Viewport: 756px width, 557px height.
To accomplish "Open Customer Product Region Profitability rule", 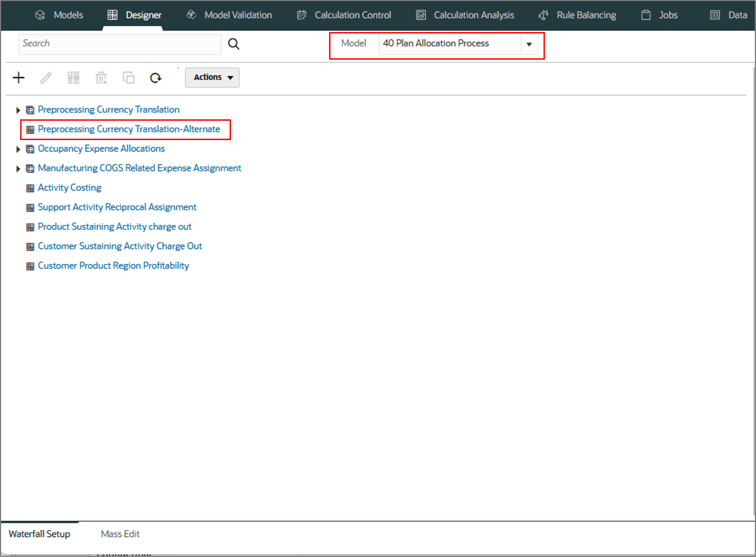I will [113, 266].
